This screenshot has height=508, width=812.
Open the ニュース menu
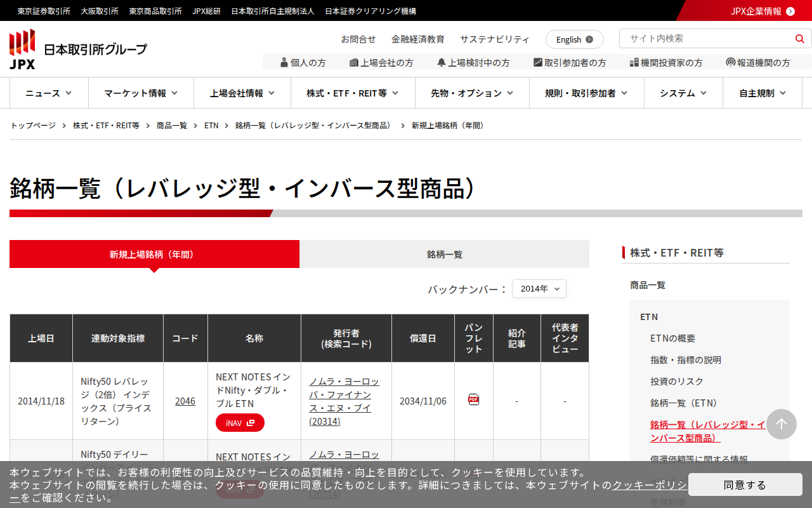coord(49,93)
